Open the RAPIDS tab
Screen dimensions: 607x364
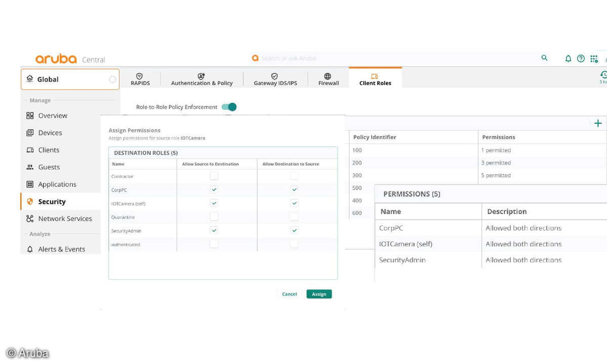click(x=140, y=79)
